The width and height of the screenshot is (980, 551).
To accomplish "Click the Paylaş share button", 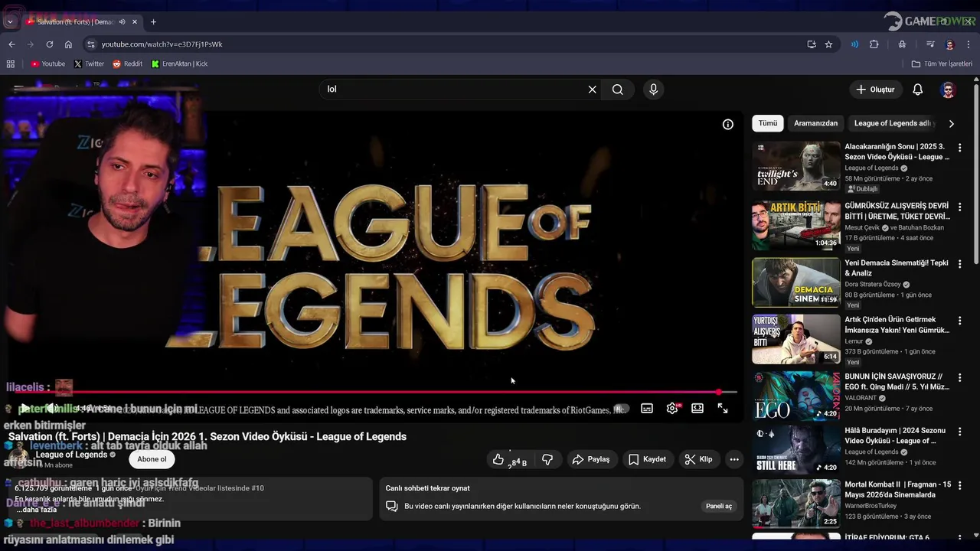I will pyautogui.click(x=591, y=459).
